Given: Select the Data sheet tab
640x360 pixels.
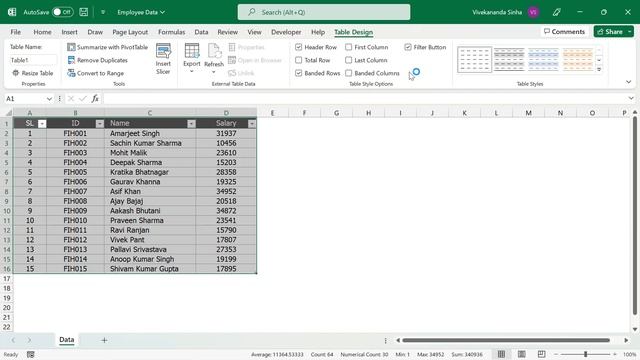Looking at the screenshot, I should (x=67, y=340).
